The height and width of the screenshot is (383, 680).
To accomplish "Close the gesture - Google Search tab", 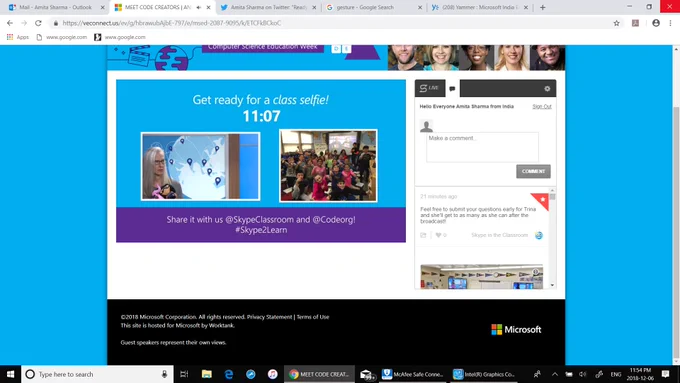I will (x=420, y=7).
